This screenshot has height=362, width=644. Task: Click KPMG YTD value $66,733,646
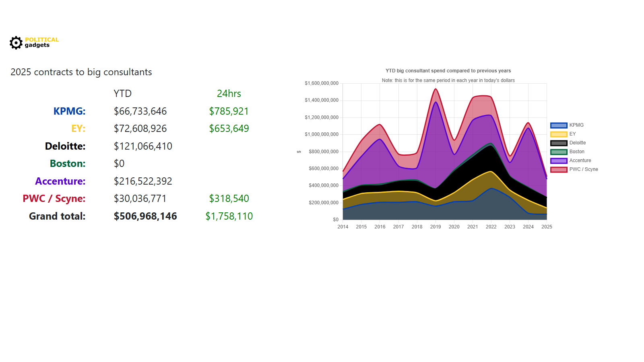coord(140,111)
